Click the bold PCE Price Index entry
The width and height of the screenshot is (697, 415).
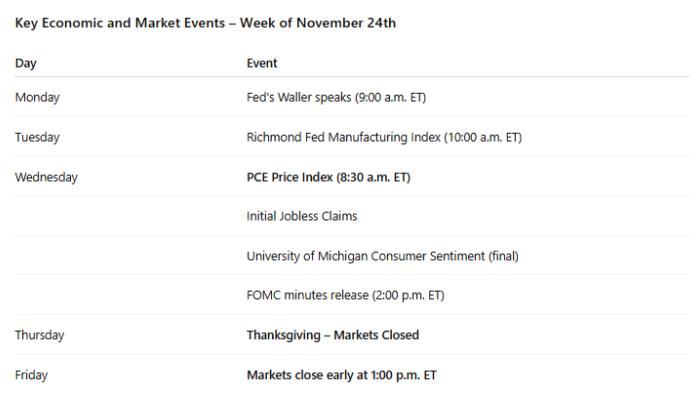point(328,177)
